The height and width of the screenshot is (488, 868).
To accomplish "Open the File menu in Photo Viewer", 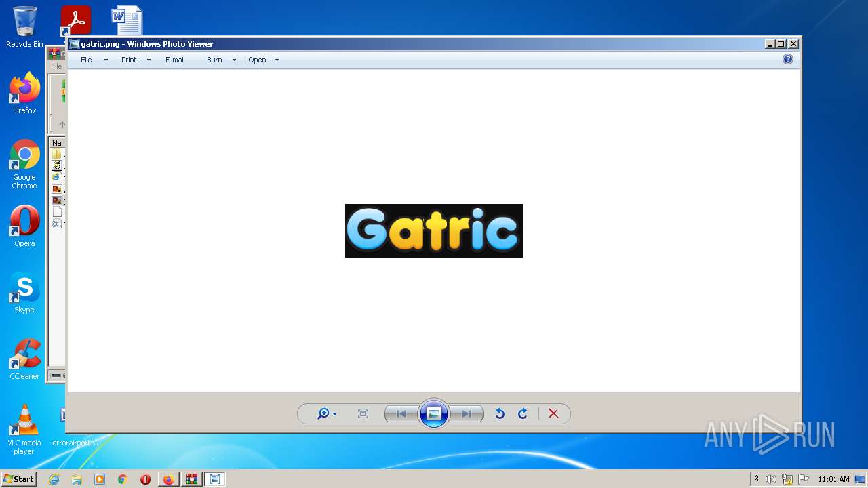I will click(86, 60).
